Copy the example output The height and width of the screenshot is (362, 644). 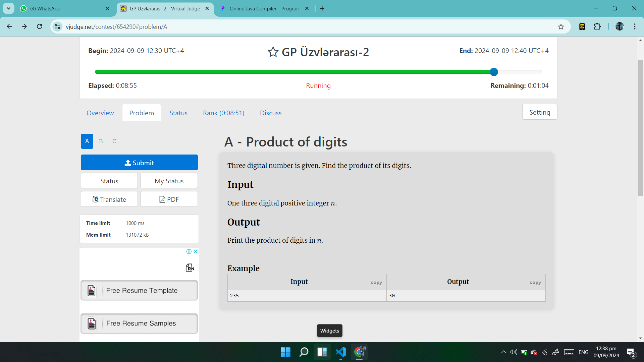click(535, 282)
